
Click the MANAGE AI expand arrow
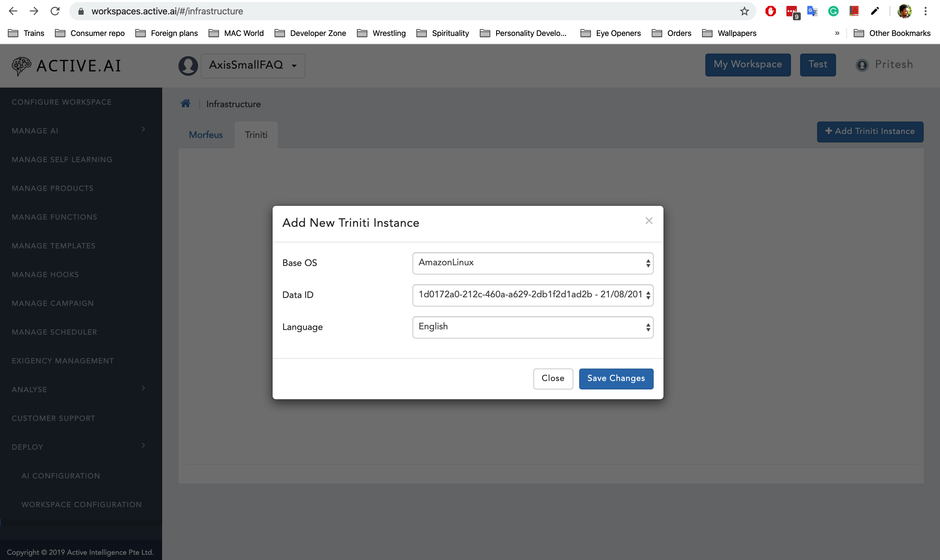tap(143, 129)
